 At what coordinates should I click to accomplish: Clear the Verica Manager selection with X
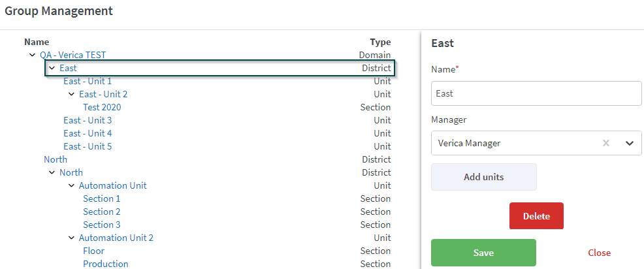pyautogui.click(x=606, y=144)
